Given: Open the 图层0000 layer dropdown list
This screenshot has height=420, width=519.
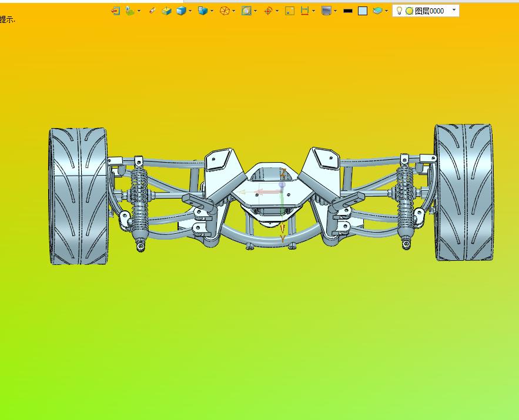Looking at the screenshot, I should tap(454, 10).
